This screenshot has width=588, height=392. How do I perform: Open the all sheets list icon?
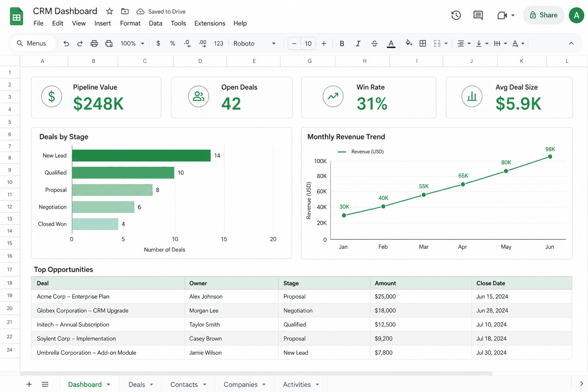pyautogui.click(x=45, y=384)
